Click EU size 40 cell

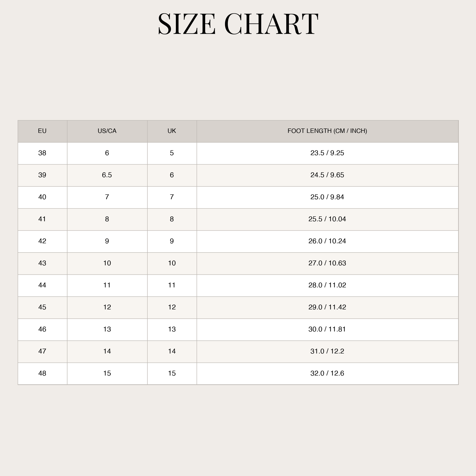click(42, 197)
